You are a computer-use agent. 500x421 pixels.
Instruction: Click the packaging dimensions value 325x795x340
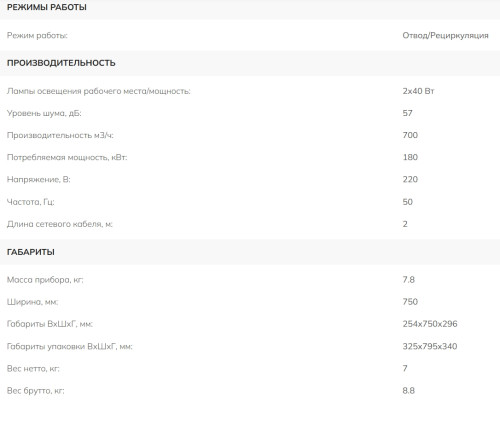click(x=430, y=346)
